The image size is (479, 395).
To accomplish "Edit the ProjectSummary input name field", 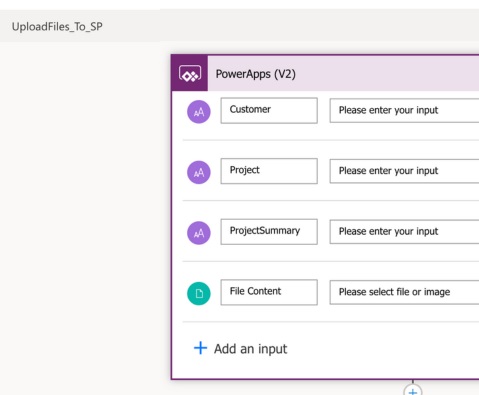I will point(269,232).
